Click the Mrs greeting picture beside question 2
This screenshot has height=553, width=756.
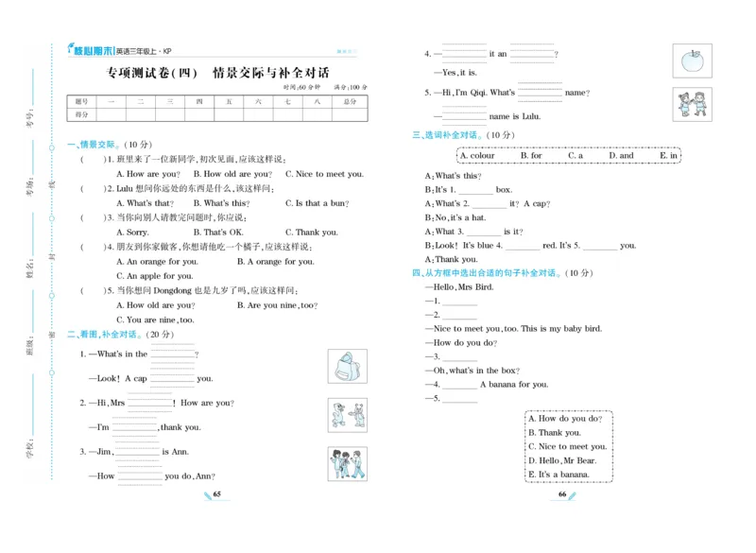pos(349,413)
